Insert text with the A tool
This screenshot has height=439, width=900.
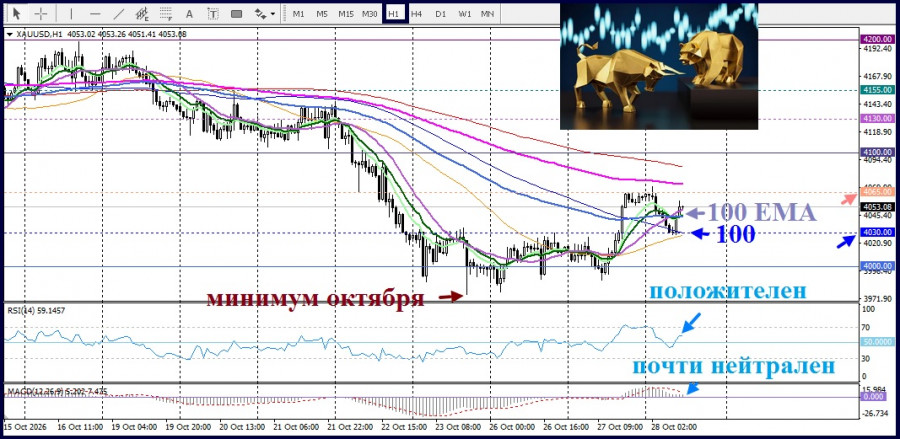point(189,13)
